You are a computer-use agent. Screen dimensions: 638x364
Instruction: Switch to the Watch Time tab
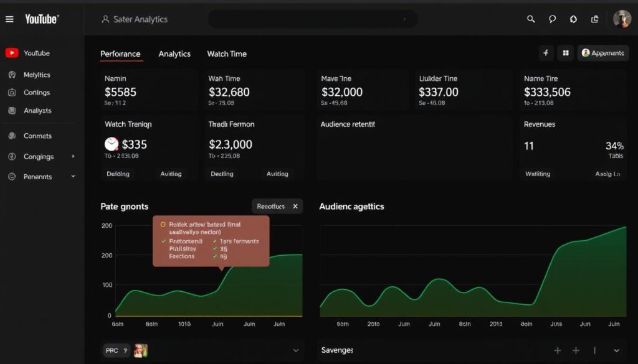[227, 54]
